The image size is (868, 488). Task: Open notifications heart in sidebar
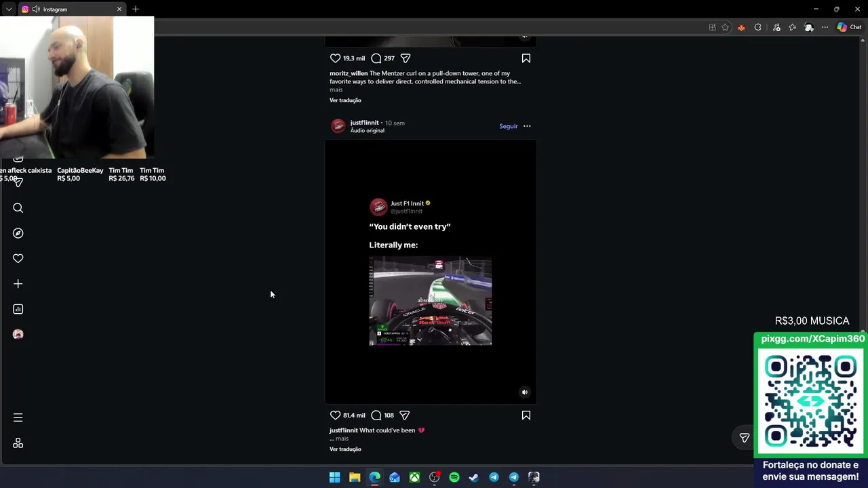[18, 258]
